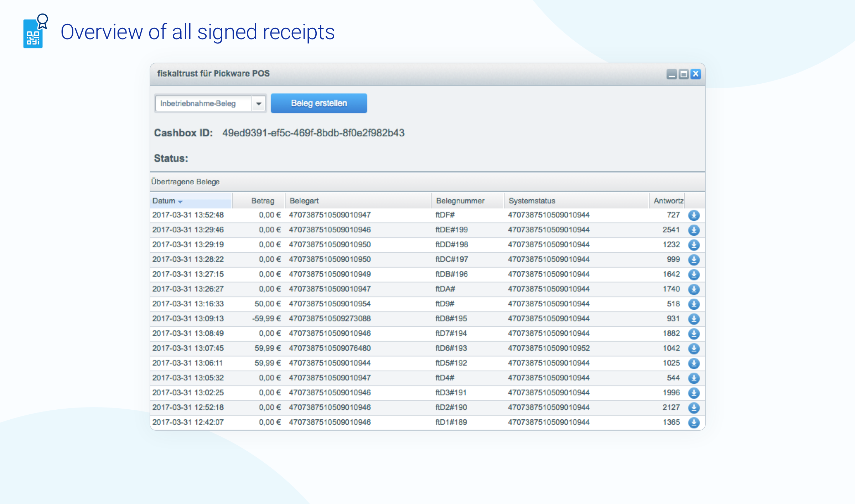Download receipt ftDE#199
The width and height of the screenshot is (855, 504).
coord(694,230)
